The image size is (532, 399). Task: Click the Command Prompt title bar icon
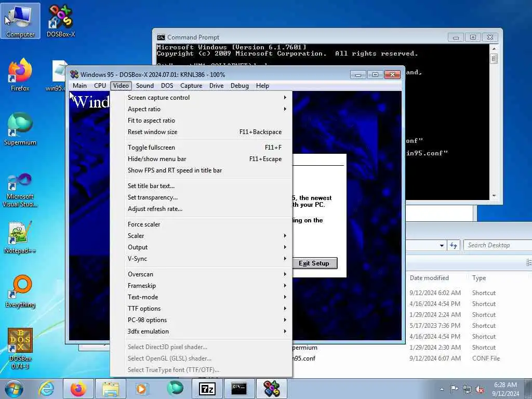(x=161, y=37)
